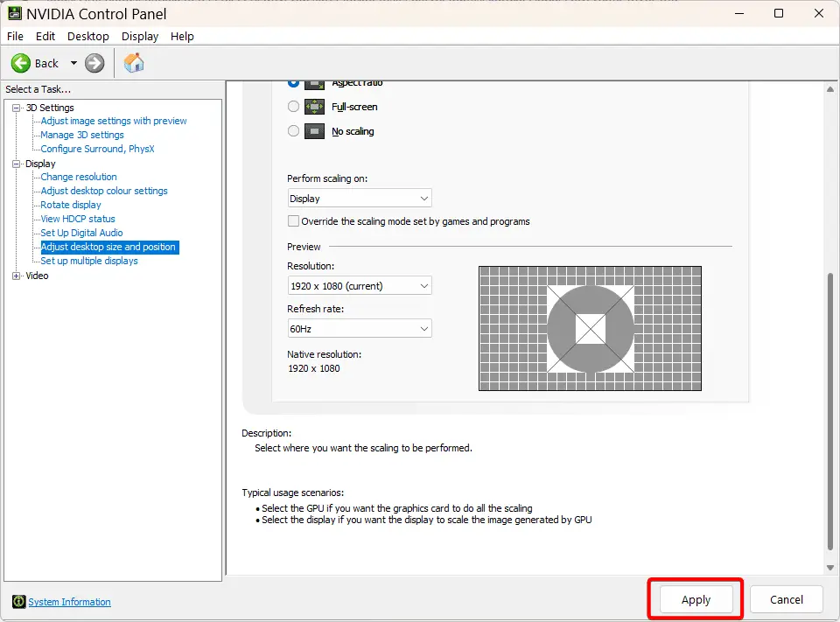Screen dimensions: 840x622
Task: Click the 'Native resolution:' label
Action: [324, 354]
